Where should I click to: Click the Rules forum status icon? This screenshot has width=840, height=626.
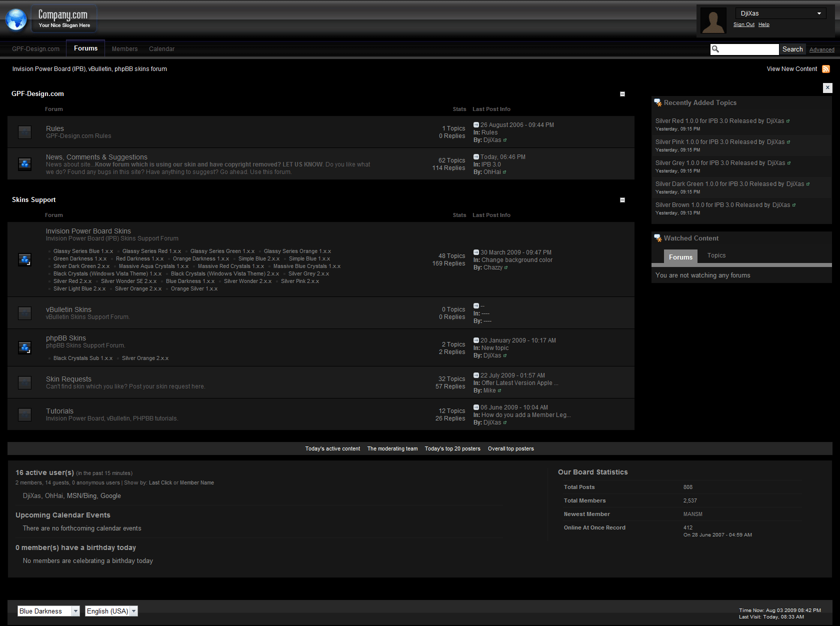[24, 132]
